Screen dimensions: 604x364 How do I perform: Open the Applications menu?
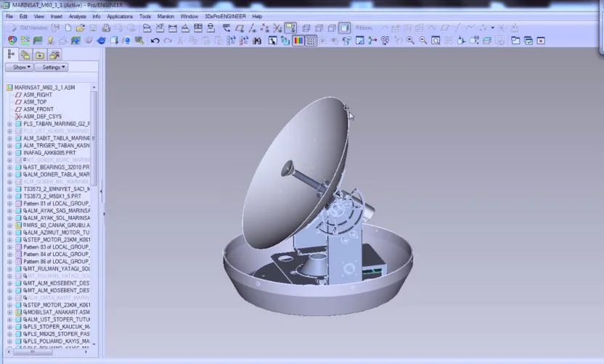[120, 17]
